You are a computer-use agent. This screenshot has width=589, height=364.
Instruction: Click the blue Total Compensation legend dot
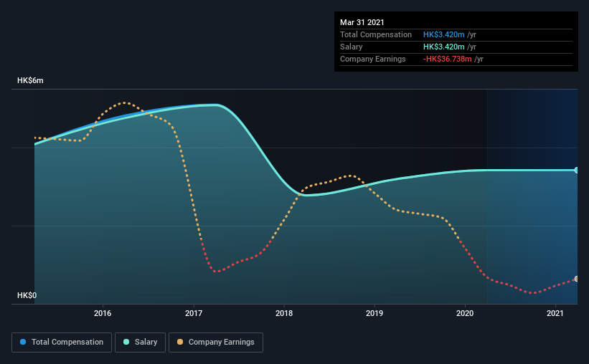pos(23,342)
